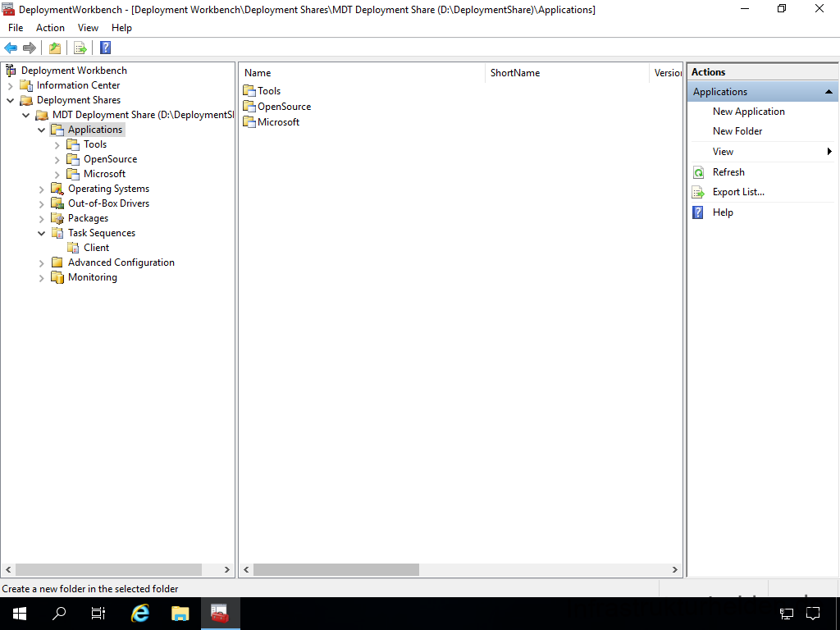Click New Application in Actions pane
Viewport: 840px width, 630px height.
pos(748,112)
